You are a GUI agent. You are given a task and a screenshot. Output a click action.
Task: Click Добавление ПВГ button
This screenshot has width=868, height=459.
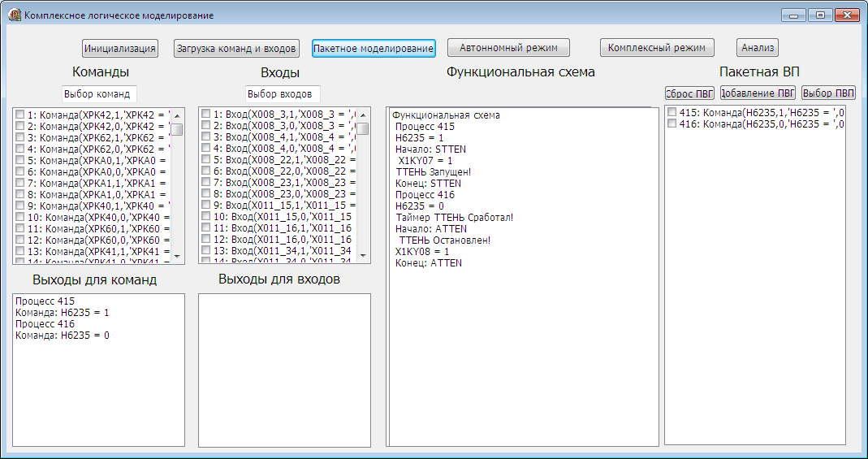point(758,93)
